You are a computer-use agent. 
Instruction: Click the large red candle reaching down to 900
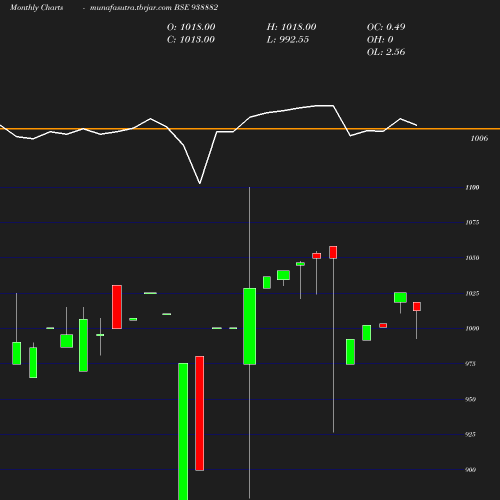[x=200, y=413]
